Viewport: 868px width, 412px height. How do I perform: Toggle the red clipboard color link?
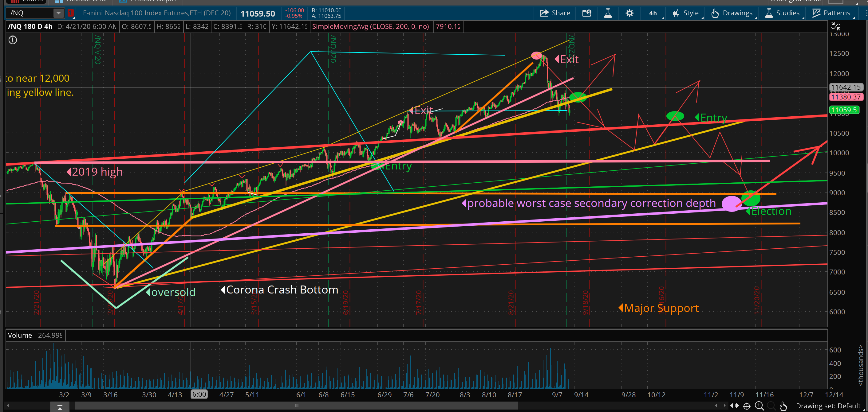pyautogui.click(x=70, y=13)
